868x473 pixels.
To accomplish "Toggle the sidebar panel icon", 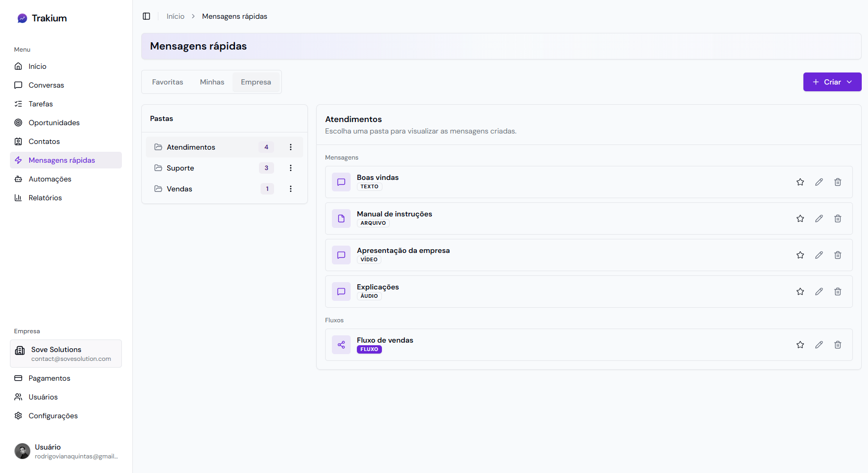I will coord(146,16).
